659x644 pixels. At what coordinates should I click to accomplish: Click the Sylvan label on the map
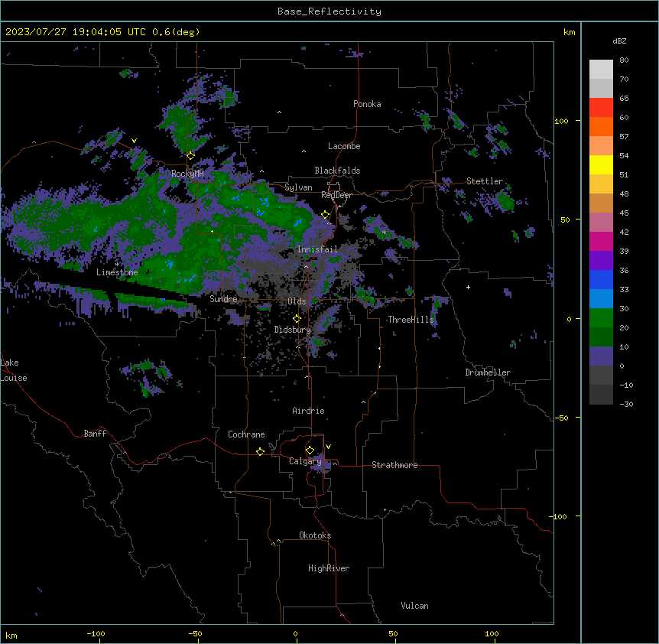pos(298,187)
